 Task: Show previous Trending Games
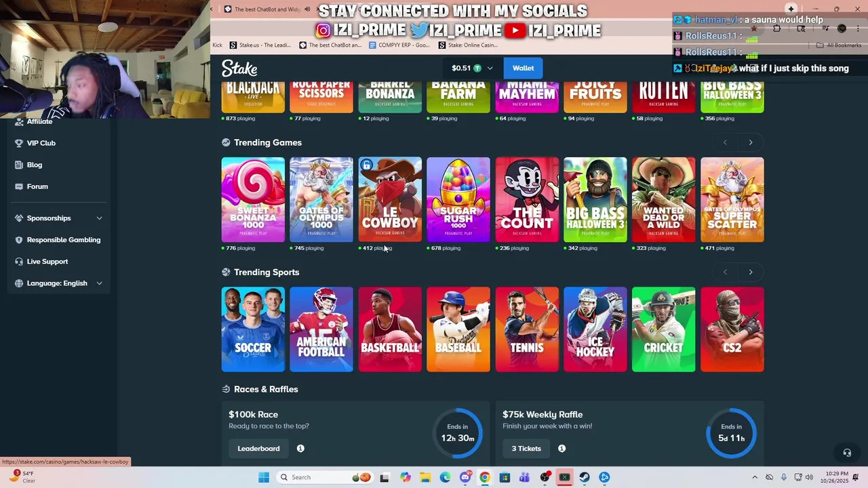(x=725, y=142)
